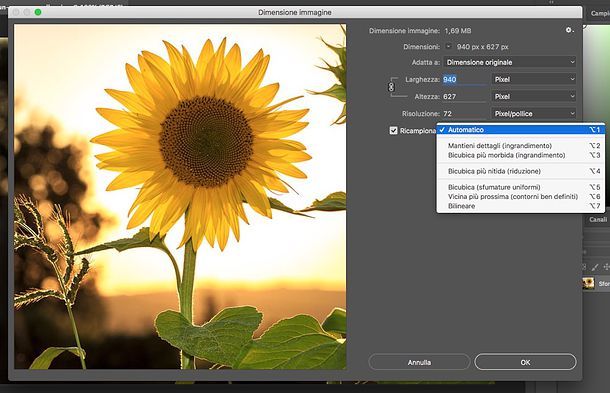Click the Altezza value field

pos(464,96)
